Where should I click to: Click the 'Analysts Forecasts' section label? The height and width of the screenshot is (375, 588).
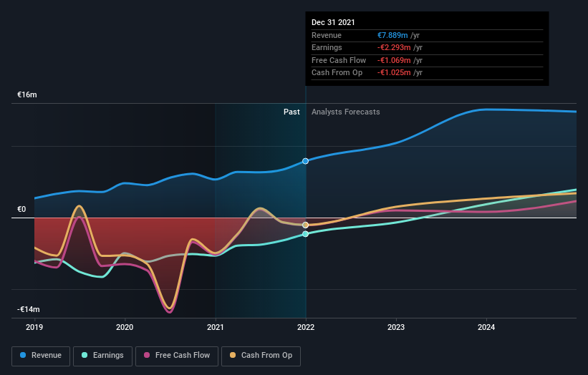(x=346, y=112)
